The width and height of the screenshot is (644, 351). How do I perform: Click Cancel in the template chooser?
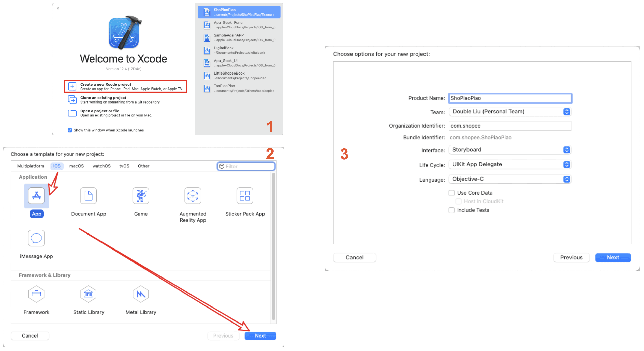pyautogui.click(x=30, y=336)
